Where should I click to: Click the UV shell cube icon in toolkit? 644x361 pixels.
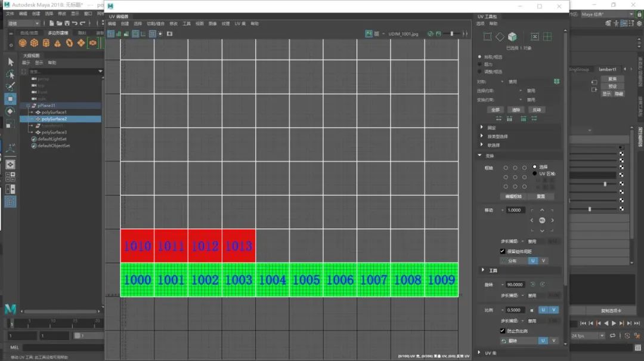click(512, 37)
